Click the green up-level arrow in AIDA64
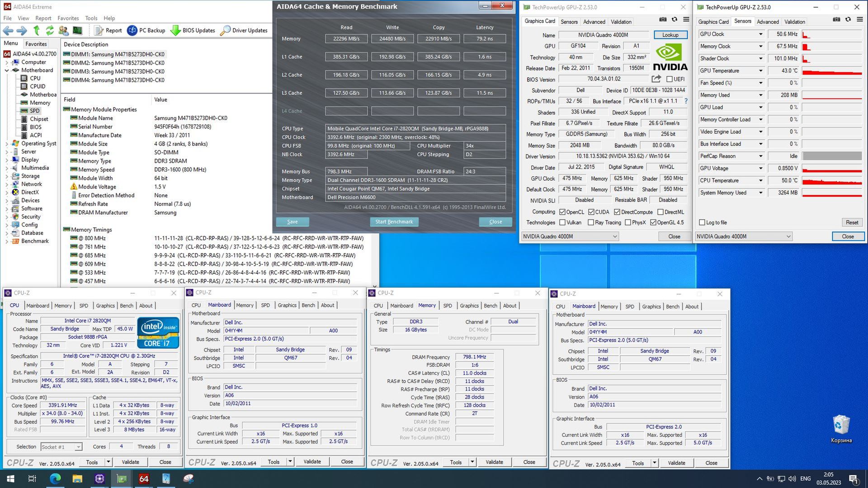 tap(37, 30)
